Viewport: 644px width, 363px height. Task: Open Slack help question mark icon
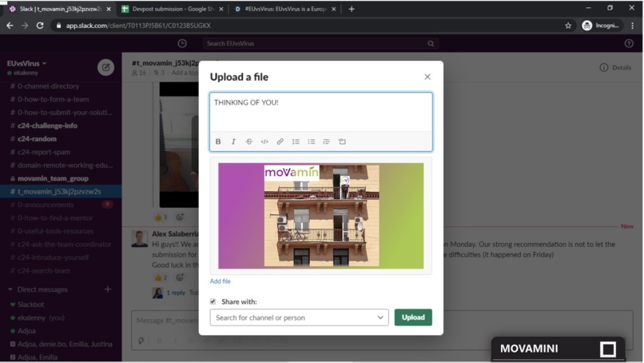(x=629, y=43)
